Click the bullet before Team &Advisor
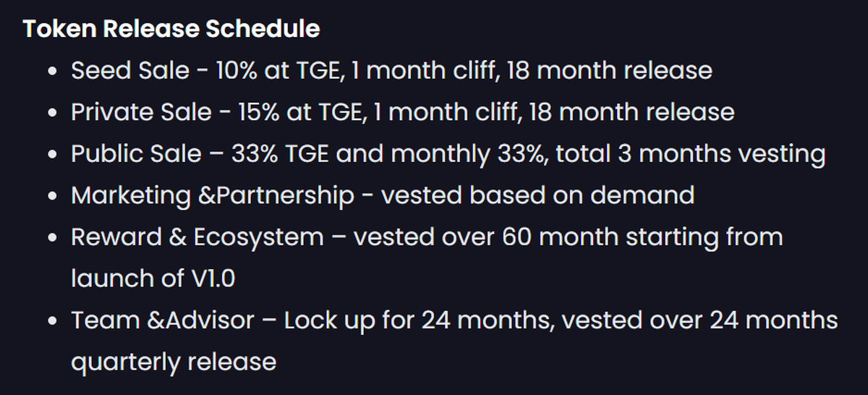Screen dimensions: 868x395 pos(52,320)
